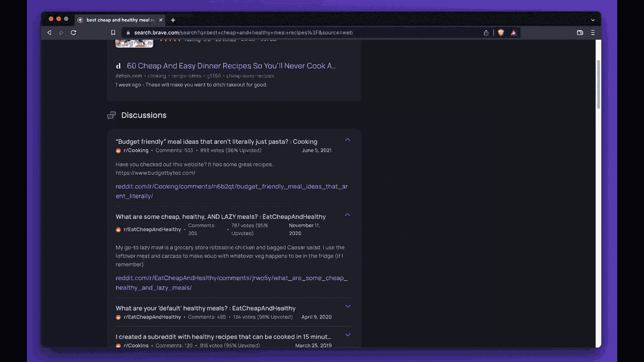Screen dimensions: 644x362
Task: Go forward with the forward arrow
Action: point(61,33)
